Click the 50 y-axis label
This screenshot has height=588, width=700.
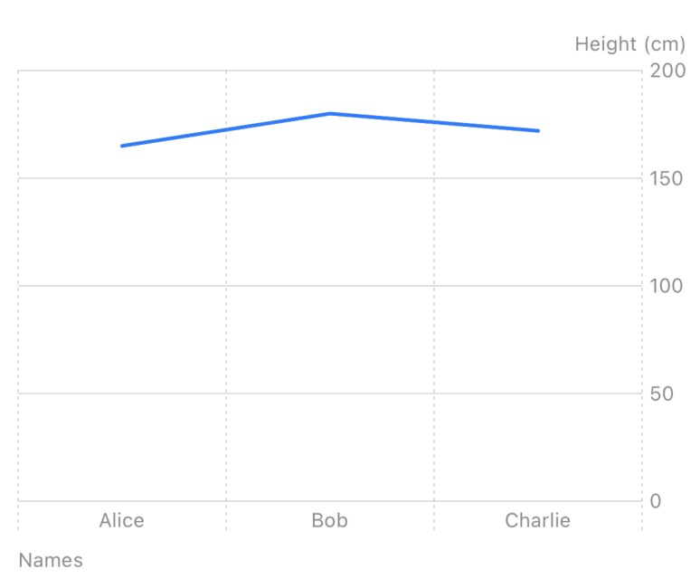coord(662,394)
